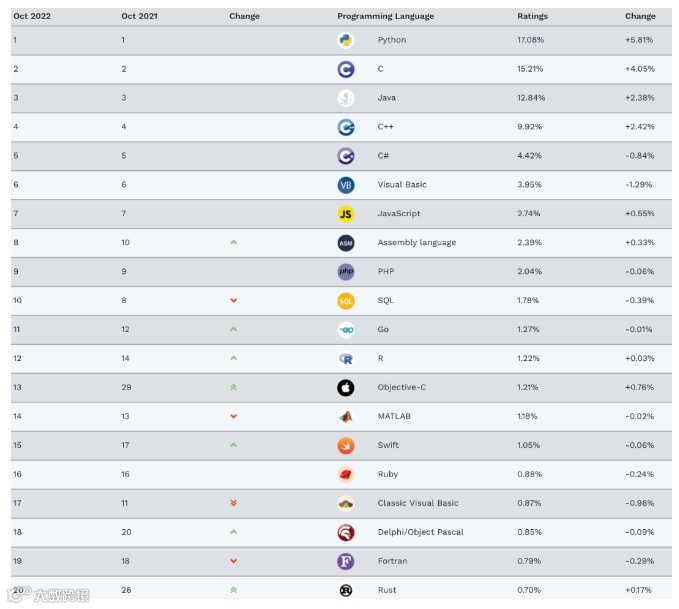Screen dimensions: 679x609
Task: Click the PHP logo icon
Action: (346, 272)
